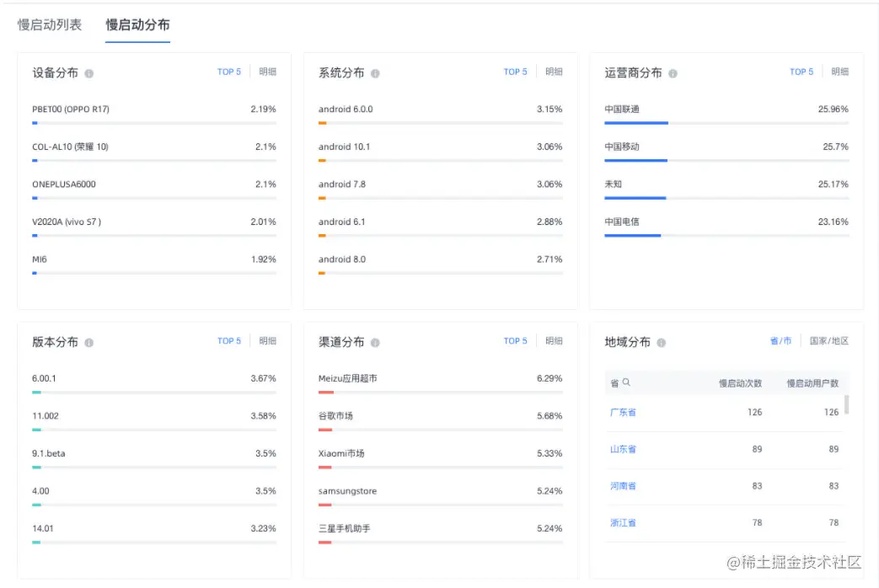Image resolution: width=879 pixels, height=588 pixels.
Task: Click info icon next to 渠道分布
Action: pyautogui.click(x=375, y=343)
